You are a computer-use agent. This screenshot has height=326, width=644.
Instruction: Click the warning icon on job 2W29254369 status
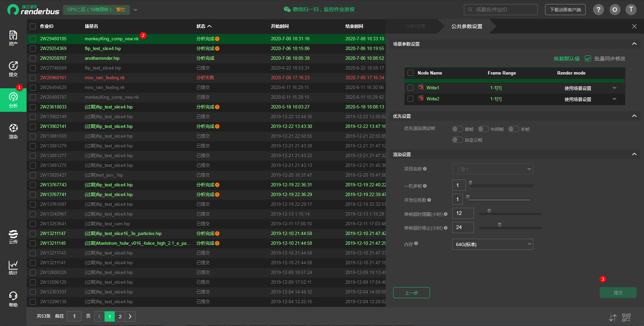(217, 49)
